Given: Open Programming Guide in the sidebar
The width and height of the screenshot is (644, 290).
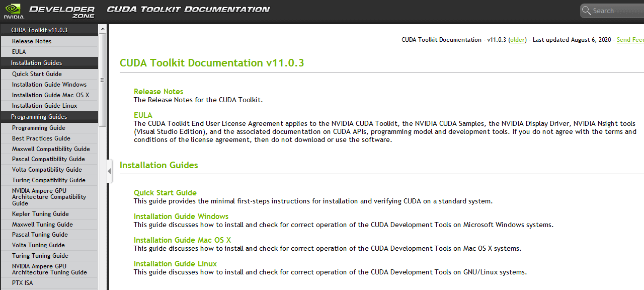Looking at the screenshot, I should (x=49, y=128).
